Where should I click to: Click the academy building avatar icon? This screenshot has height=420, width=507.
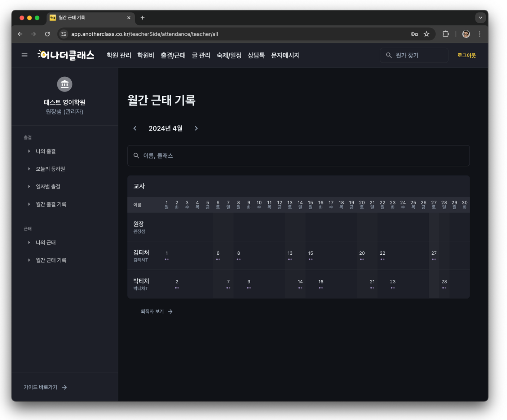coord(65,84)
